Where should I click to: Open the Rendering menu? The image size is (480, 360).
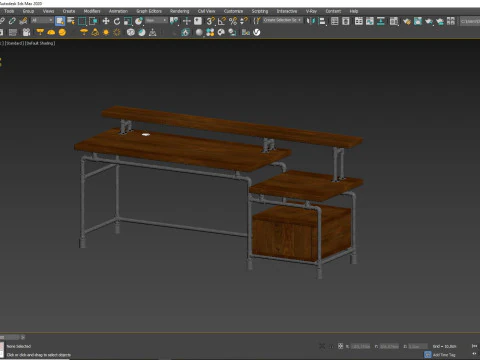tap(179, 11)
